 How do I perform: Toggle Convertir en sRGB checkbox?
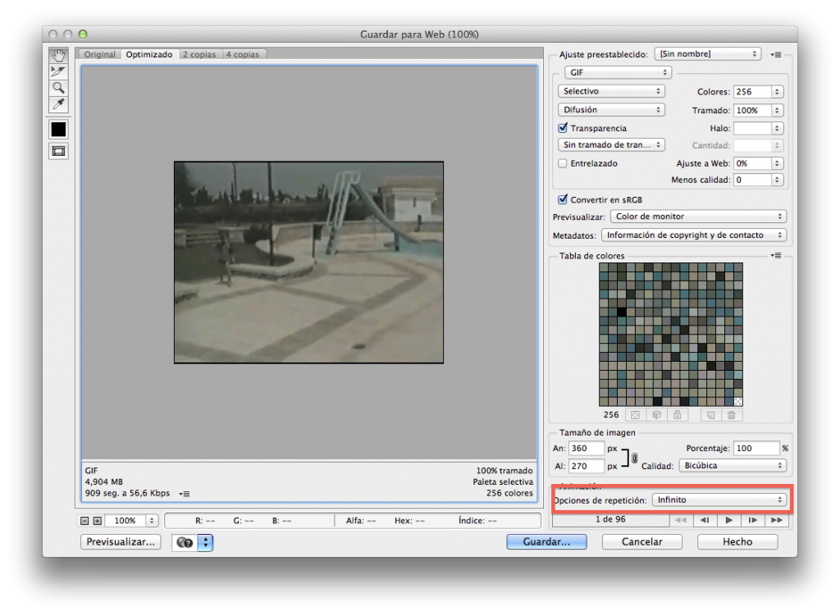(x=563, y=199)
